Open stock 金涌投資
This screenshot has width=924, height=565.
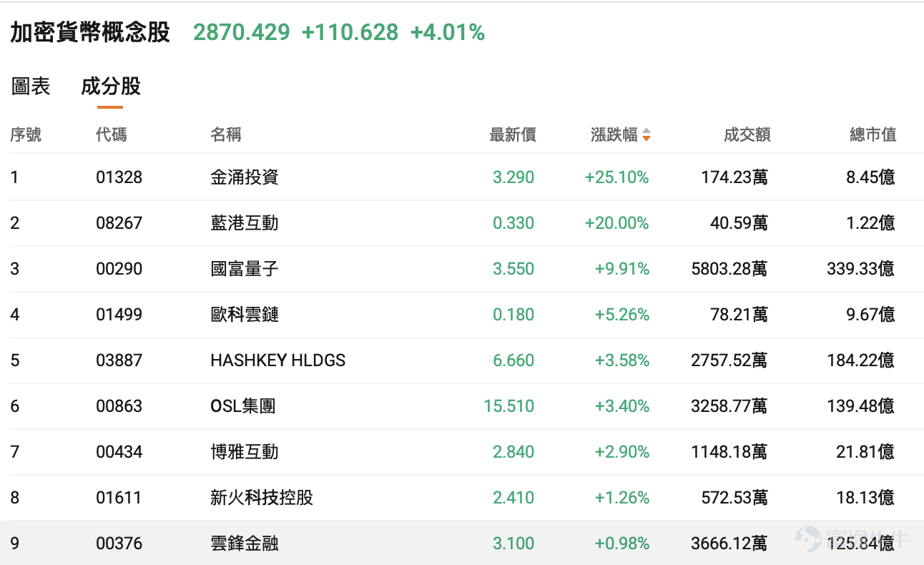click(x=245, y=177)
